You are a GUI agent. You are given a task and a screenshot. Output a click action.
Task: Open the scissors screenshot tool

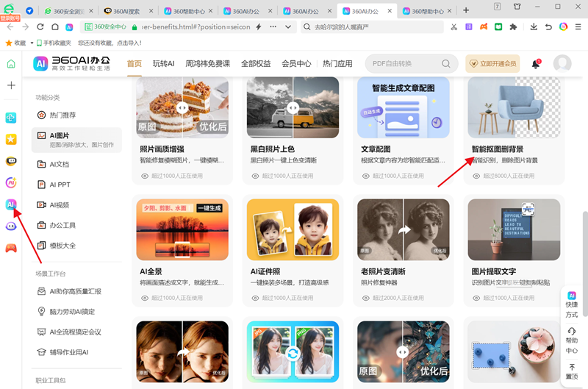pyautogui.click(x=453, y=26)
